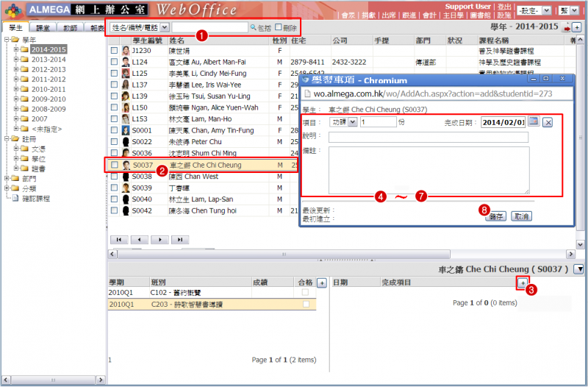
Task: Open the student detail panel dropdown arrow
Action: pyautogui.click(x=579, y=269)
